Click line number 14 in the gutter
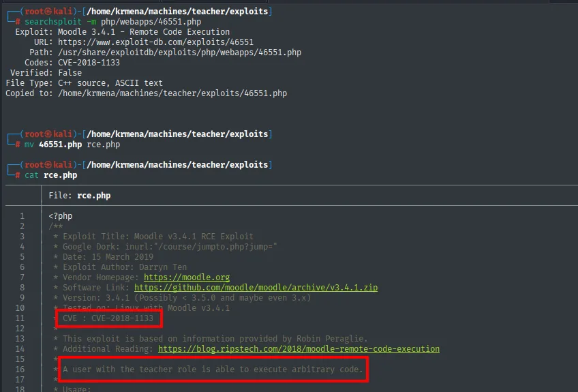 [20, 349]
